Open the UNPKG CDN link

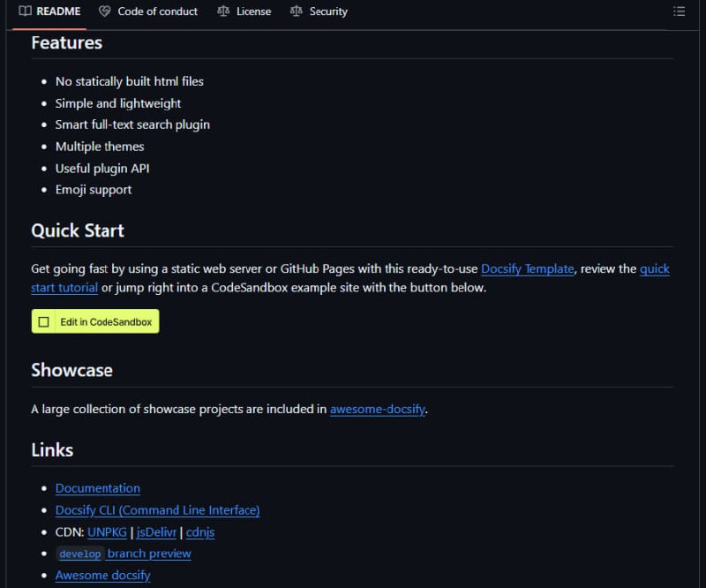click(x=107, y=532)
